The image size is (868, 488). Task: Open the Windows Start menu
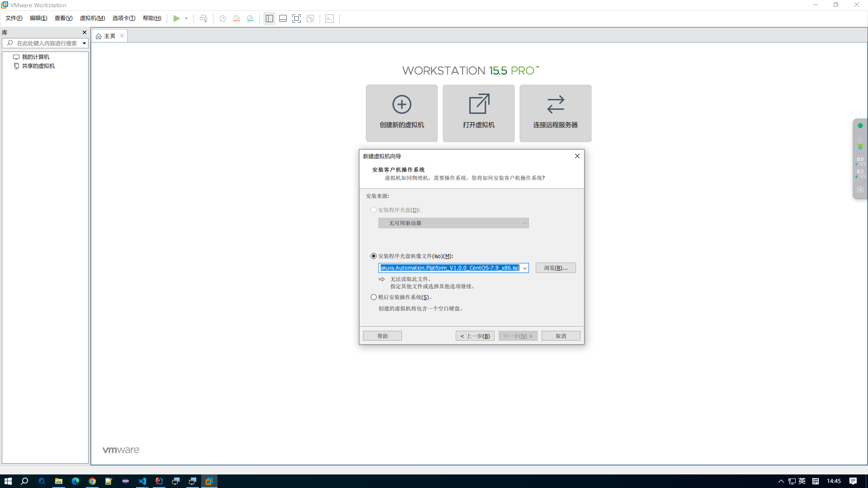pos(8,481)
